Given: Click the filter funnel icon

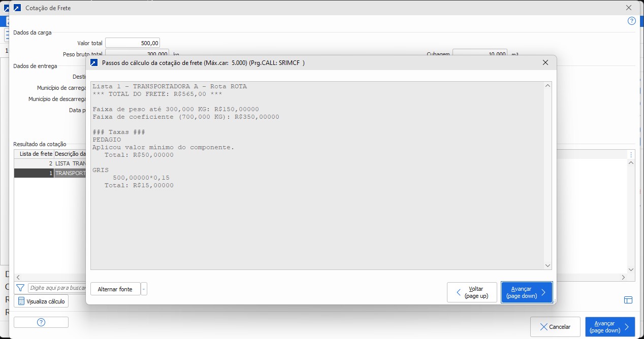Looking at the screenshot, I should [20, 288].
